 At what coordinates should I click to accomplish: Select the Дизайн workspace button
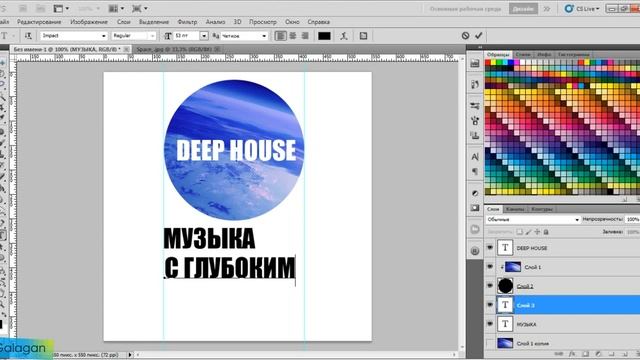tap(523, 9)
